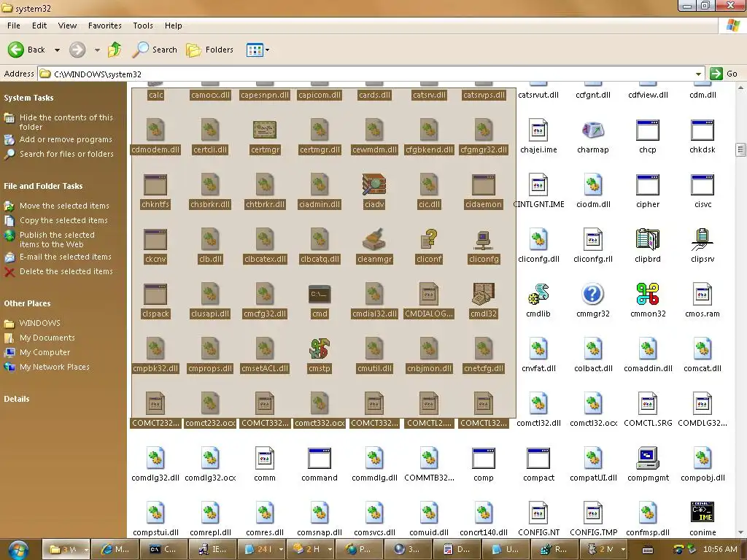Select the cmos.ram file icon

[x=703, y=295]
